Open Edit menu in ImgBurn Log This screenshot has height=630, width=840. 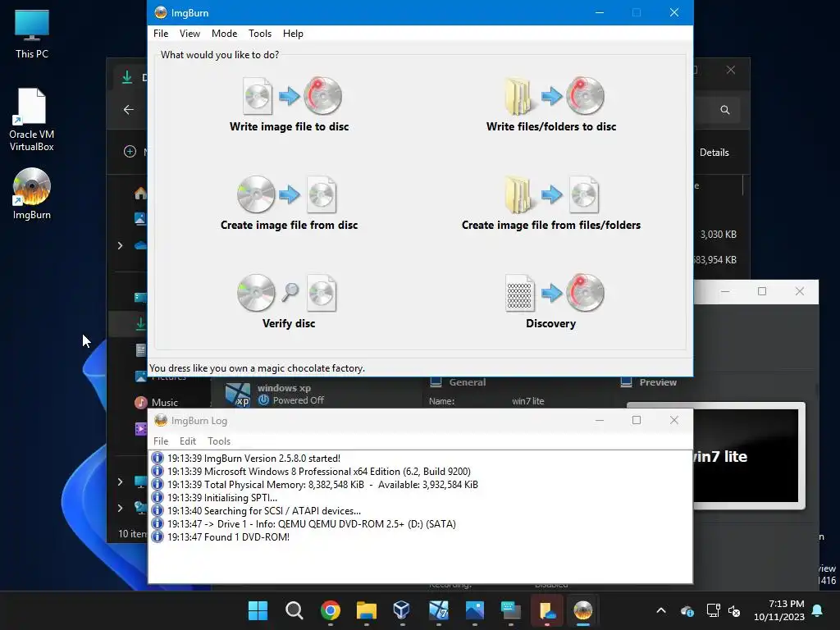188,441
